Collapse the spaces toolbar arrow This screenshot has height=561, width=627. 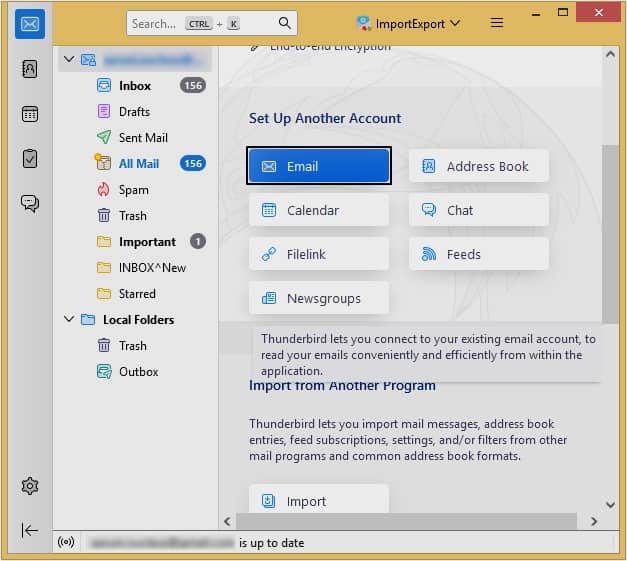pyautogui.click(x=30, y=531)
